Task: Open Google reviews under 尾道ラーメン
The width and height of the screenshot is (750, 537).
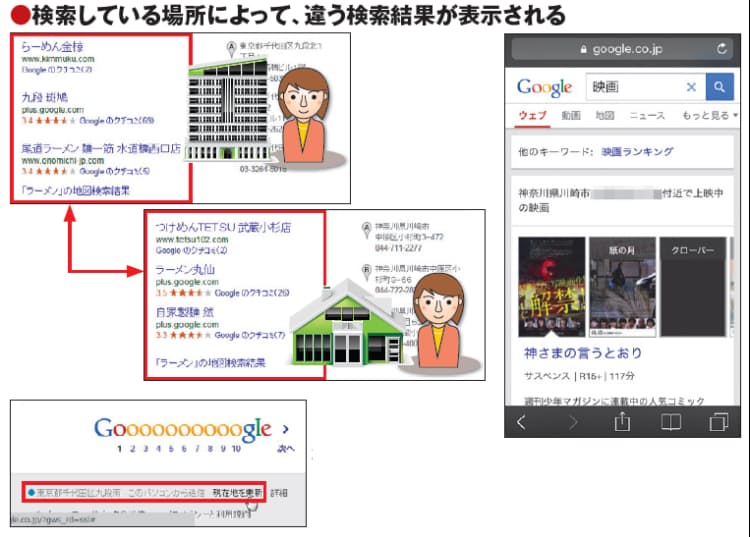Action: pyautogui.click(x=115, y=171)
